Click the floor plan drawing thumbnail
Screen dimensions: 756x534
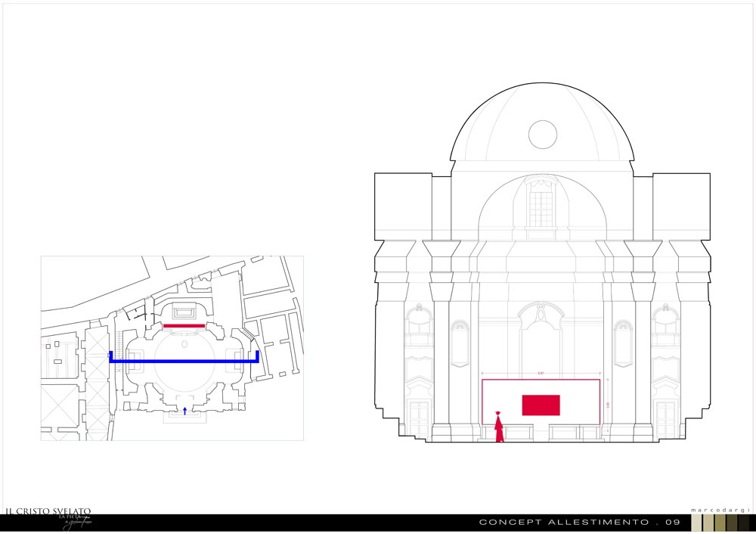[x=172, y=348]
